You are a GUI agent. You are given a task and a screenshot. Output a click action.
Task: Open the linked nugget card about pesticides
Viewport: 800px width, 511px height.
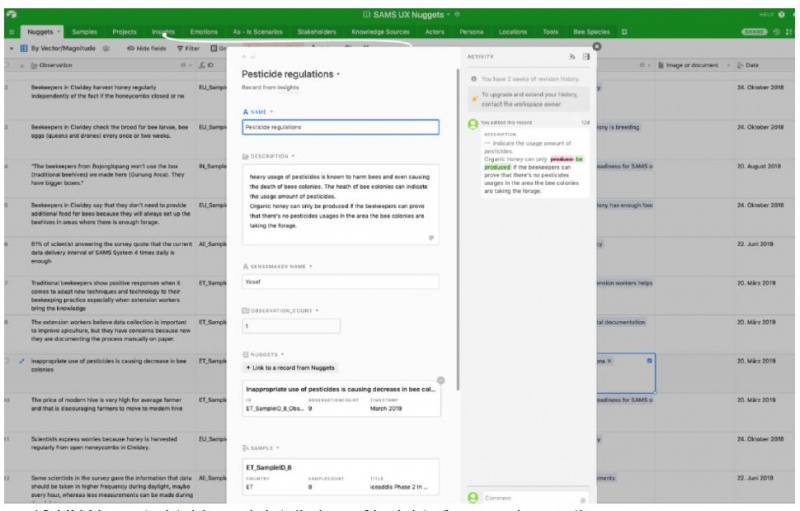tap(341, 398)
